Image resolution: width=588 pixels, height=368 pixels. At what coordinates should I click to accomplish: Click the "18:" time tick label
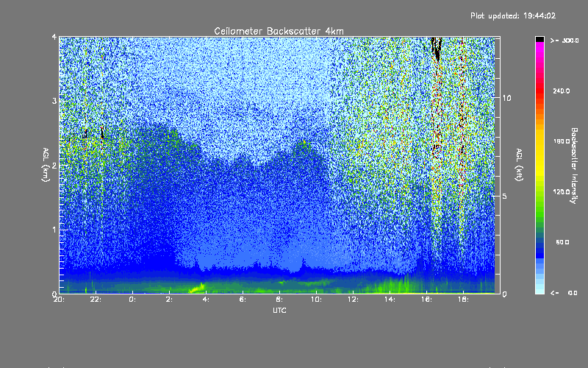[x=463, y=300]
